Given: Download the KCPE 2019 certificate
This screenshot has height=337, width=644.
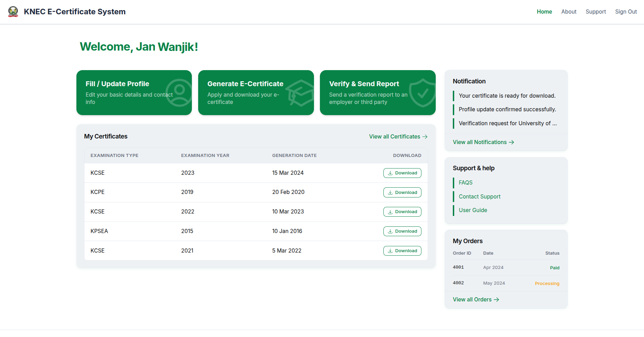Looking at the screenshot, I should [x=402, y=193].
